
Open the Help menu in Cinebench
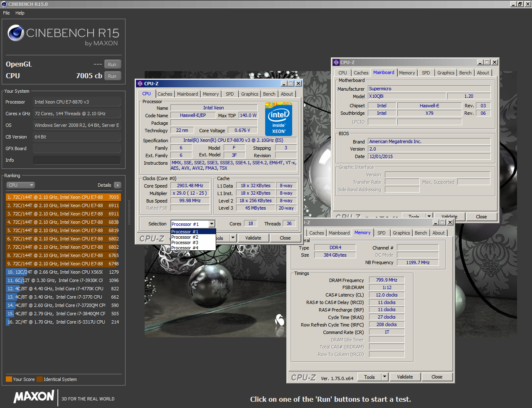[20, 13]
